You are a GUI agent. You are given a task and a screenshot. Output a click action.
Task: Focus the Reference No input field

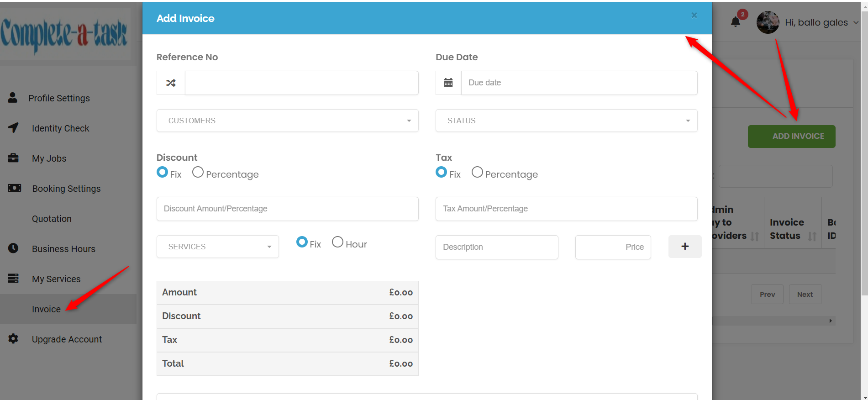point(302,83)
